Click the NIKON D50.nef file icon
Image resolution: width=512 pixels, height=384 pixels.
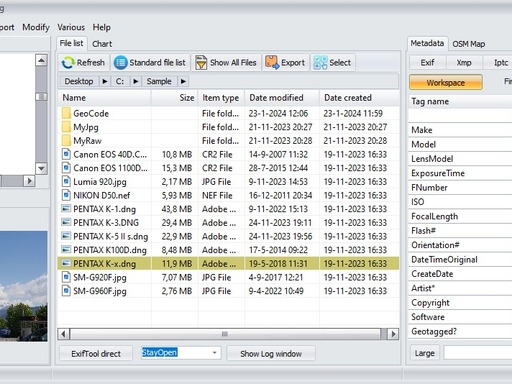[x=66, y=195]
